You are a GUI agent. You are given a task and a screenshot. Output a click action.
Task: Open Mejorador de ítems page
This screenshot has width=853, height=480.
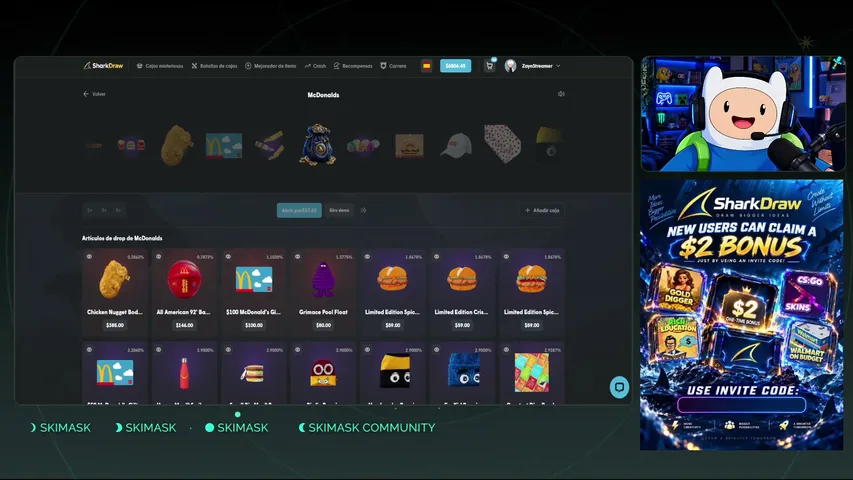coord(271,66)
